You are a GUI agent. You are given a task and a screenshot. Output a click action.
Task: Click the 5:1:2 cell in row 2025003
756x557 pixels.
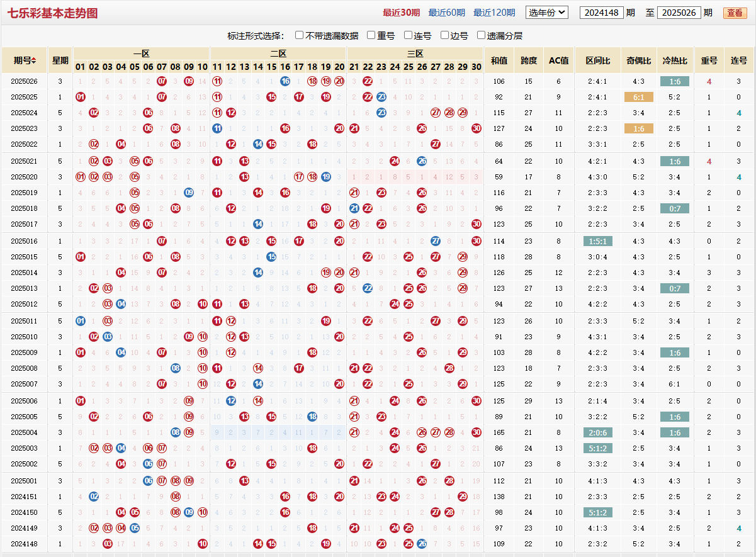coord(597,448)
